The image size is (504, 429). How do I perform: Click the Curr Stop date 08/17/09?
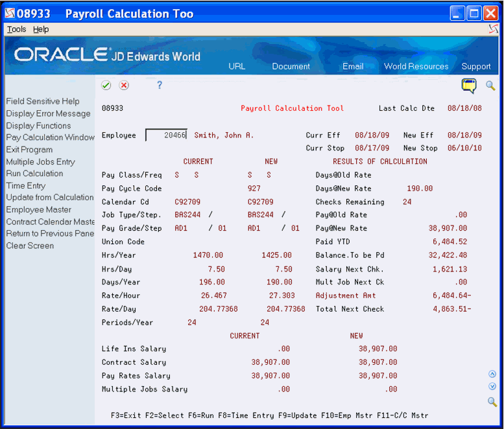click(372, 148)
